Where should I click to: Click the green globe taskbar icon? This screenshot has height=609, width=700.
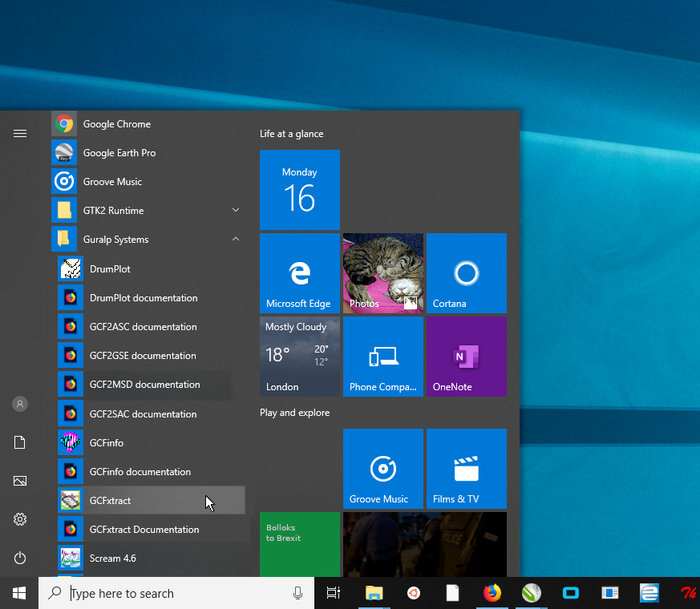[x=532, y=593]
